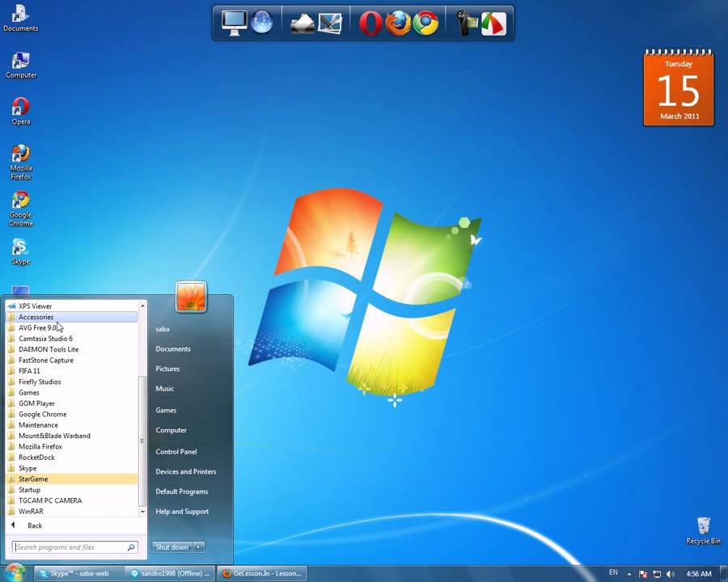Expand the Google Chrome program folder

(72, 414)
